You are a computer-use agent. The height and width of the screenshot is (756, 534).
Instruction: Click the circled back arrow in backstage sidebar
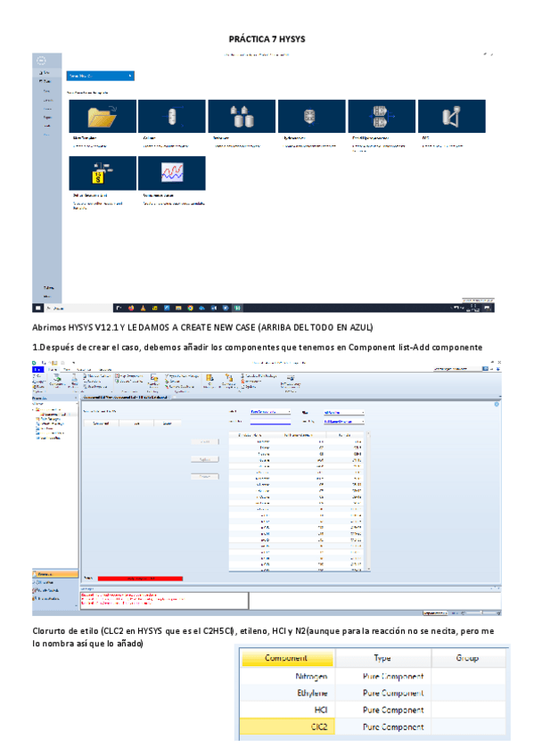click(x=41, y=61)
